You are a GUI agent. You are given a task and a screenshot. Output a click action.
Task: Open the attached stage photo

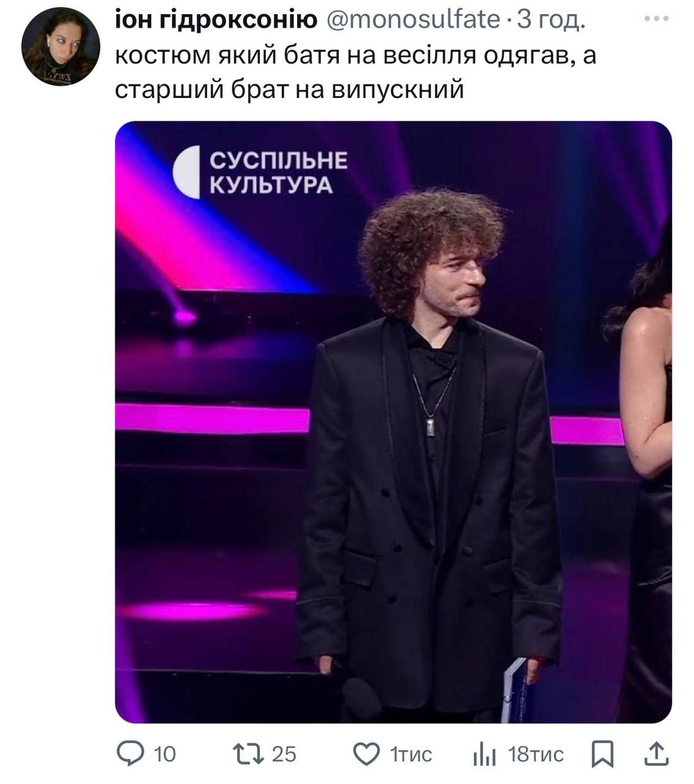[393, 422]
